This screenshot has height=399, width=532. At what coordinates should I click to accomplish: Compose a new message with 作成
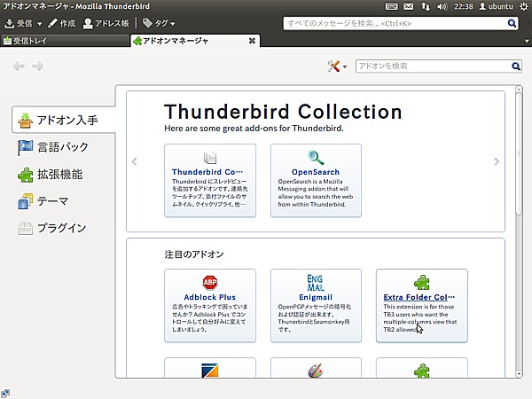61,23
